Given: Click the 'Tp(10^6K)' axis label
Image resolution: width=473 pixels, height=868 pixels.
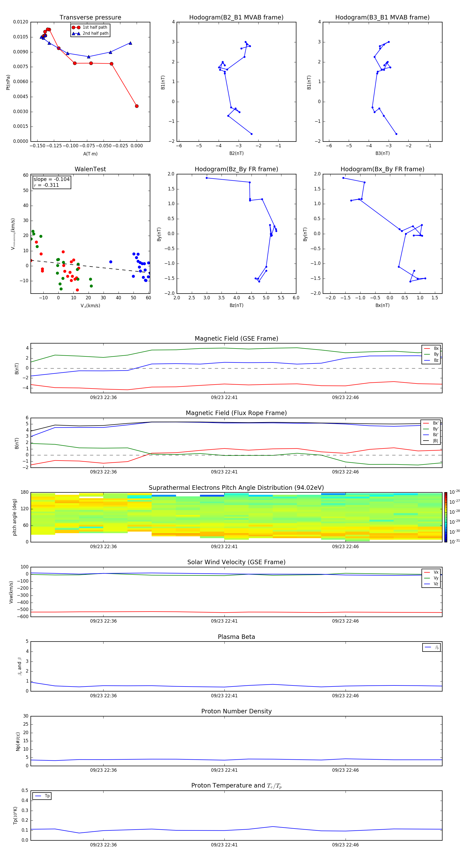Looking at the screenshot, I should tap(15, 815).
